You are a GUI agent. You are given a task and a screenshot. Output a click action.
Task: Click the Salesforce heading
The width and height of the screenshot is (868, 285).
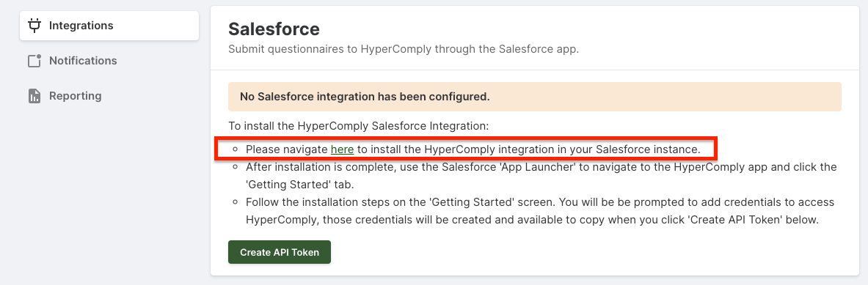click(274, 29)
